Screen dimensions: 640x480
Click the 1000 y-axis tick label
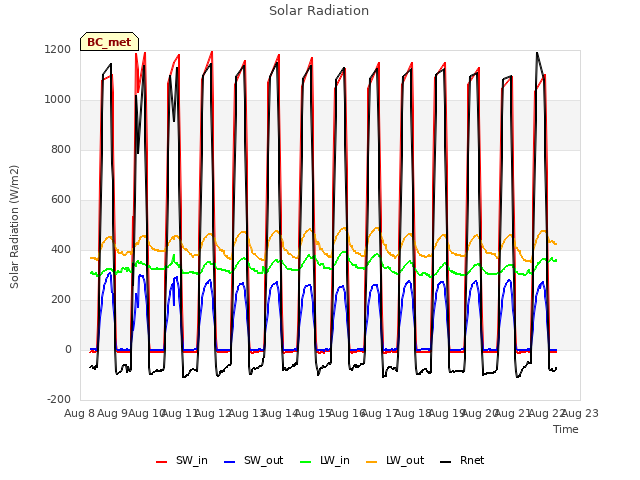(x=58, y=100)
